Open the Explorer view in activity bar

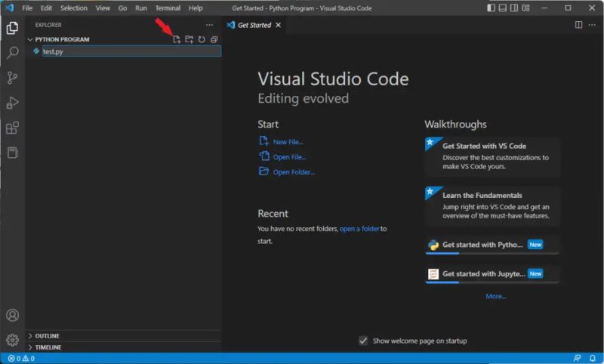[12, 28]
